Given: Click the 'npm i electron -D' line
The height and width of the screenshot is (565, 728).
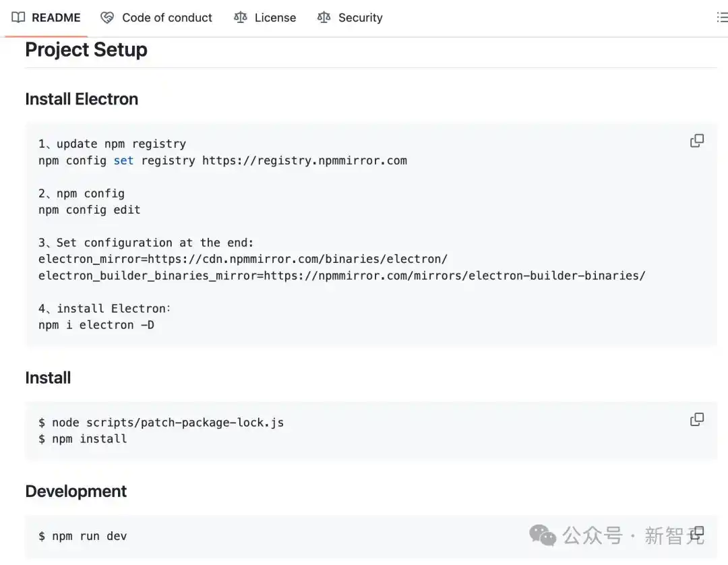Looking at the screenshot, I should pos(96,325).
